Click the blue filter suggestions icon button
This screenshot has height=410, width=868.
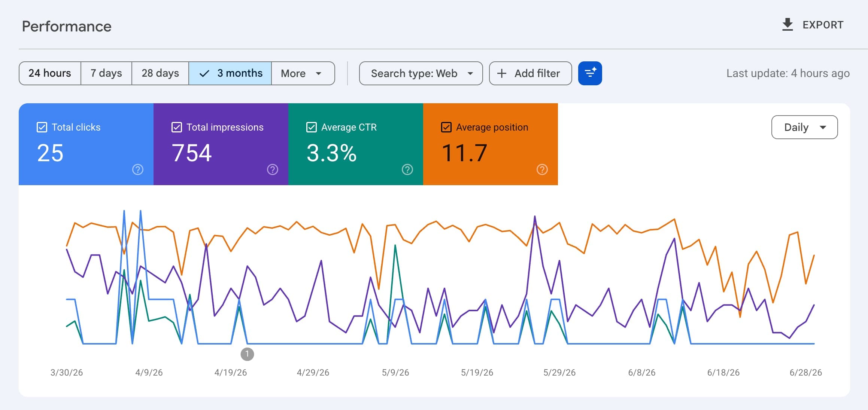[590, 73]
